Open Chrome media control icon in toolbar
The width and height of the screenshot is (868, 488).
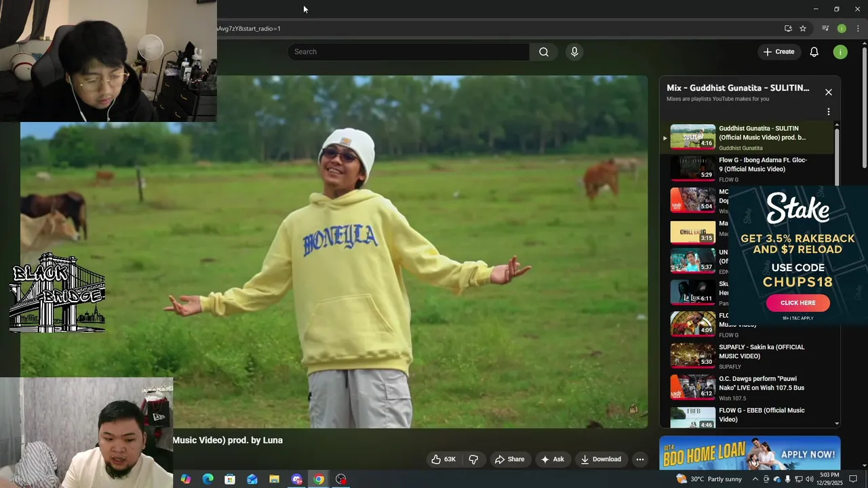[825, 28]
